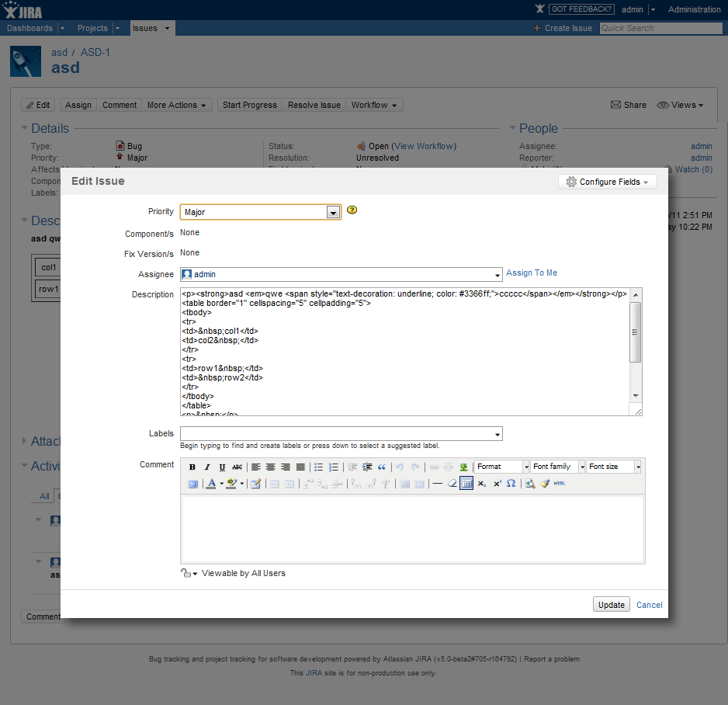
Task: Insert a special character with Omega icon
Action: (511, 484)
